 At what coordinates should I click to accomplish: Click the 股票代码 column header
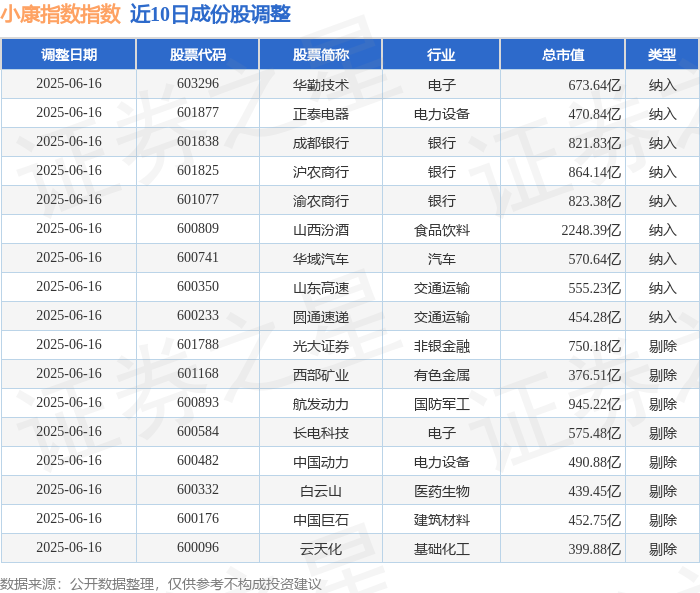(198, 54)
